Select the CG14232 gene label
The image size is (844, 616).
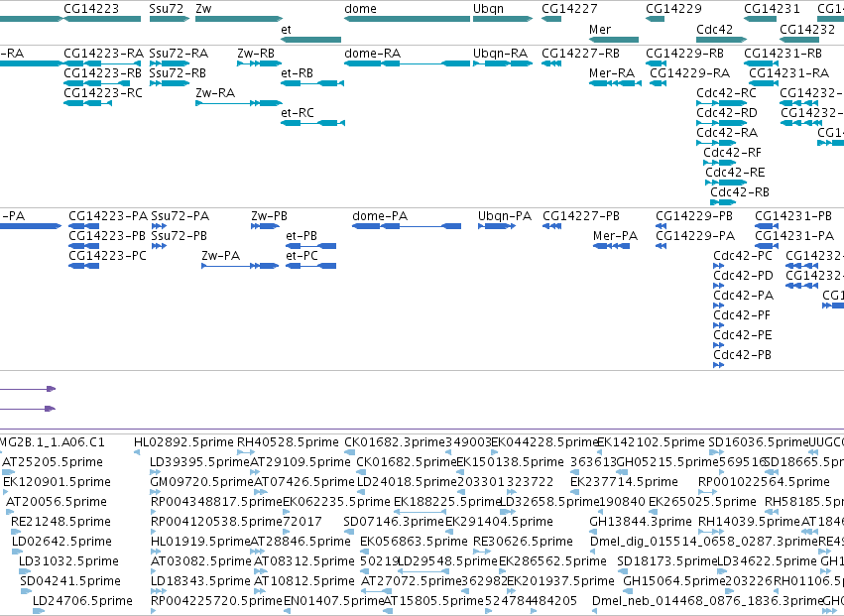point(807,29)
